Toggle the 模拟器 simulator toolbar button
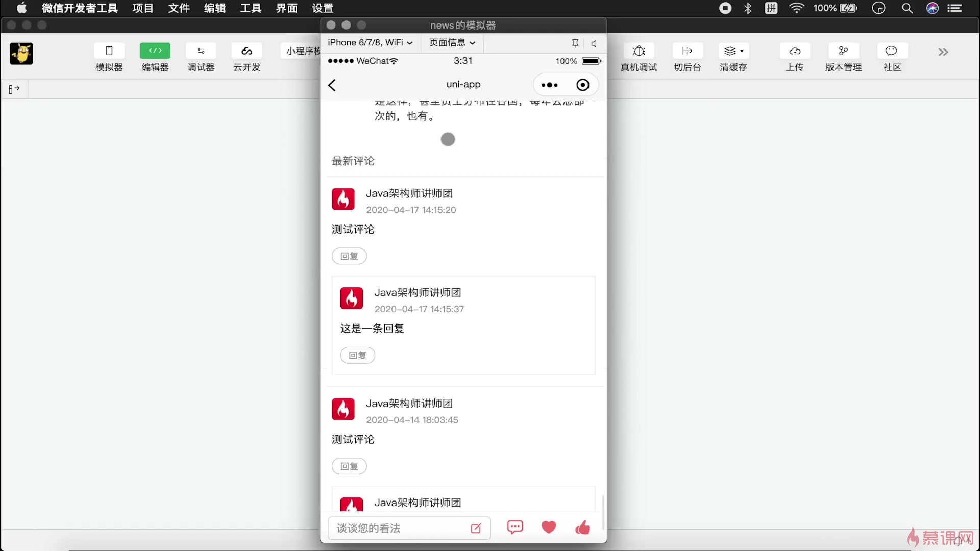Image resolution: width=980 pixels, height=551 pixels. [109, 51]
